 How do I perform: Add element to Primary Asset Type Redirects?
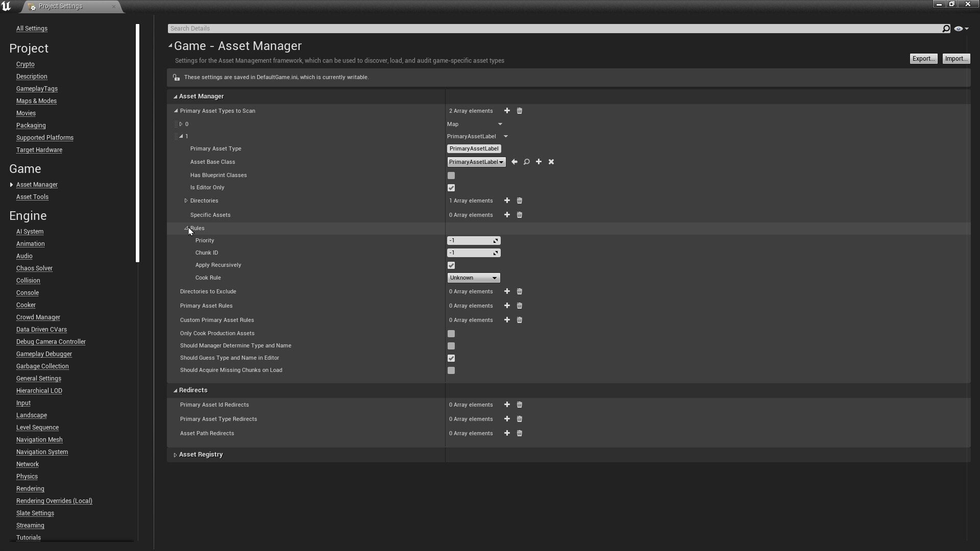[x=507, y=419]
